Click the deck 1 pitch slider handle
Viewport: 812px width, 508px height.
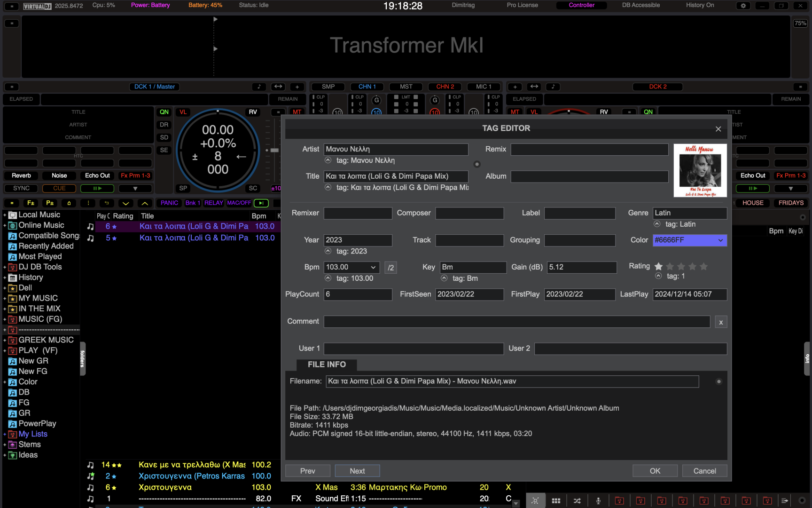coord(274,150)
